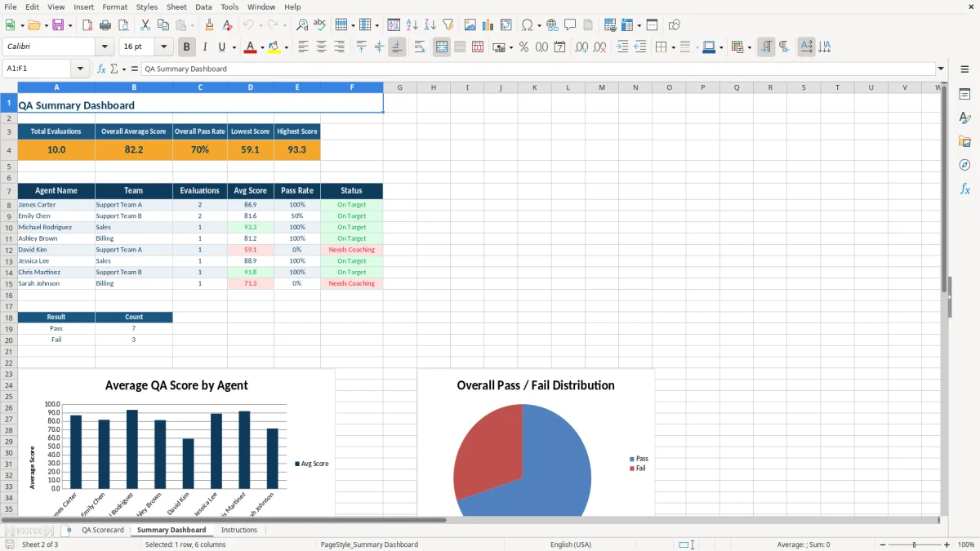Click the Save document icon
980x551 pixels.
[58, 25]
